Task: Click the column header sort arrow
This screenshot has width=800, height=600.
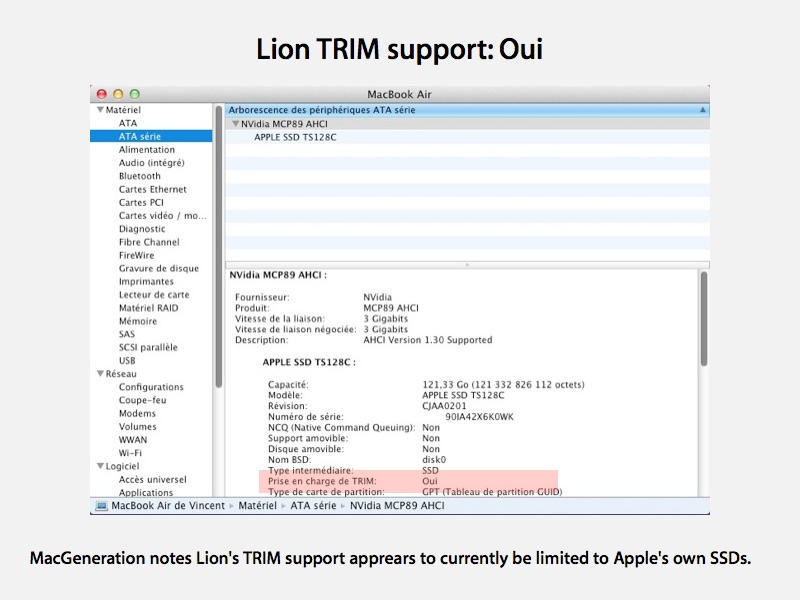Action: [x=702, y=110]
